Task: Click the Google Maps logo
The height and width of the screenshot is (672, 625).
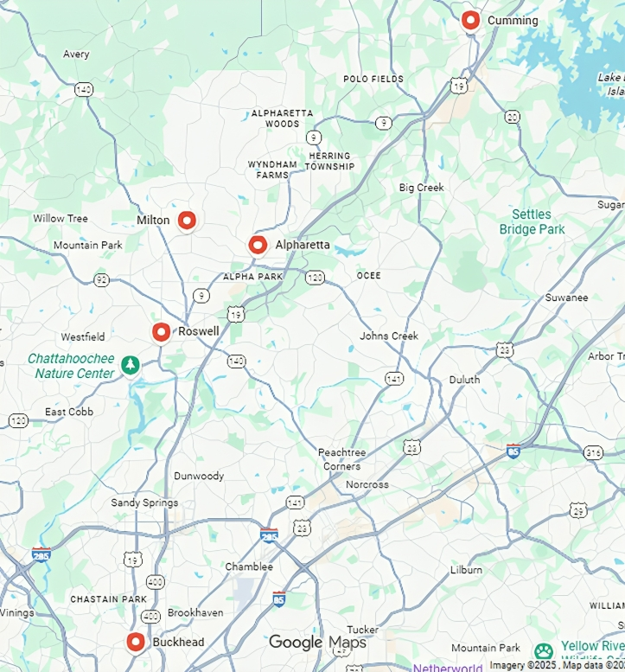Action: click(318, 642)
